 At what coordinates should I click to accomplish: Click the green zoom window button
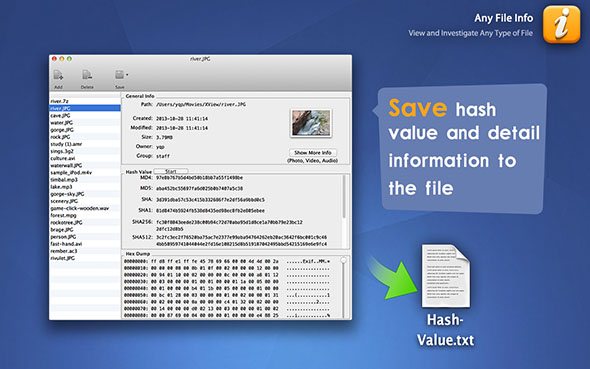[x=69, y=59]
